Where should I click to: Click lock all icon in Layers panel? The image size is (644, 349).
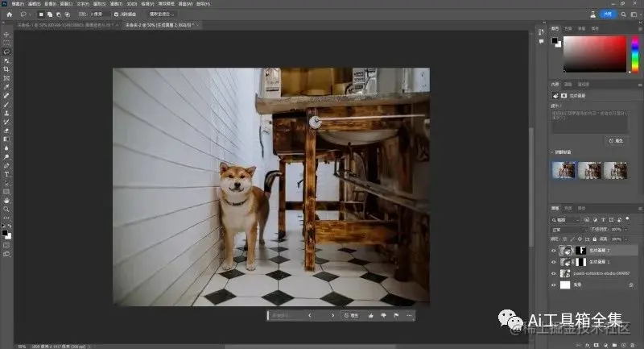tap(594, 239)
